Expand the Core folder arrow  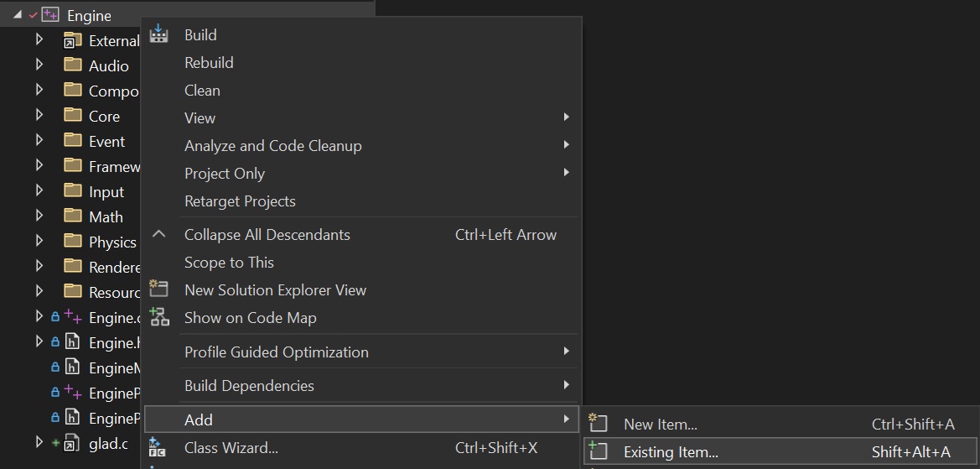(39, 115)
